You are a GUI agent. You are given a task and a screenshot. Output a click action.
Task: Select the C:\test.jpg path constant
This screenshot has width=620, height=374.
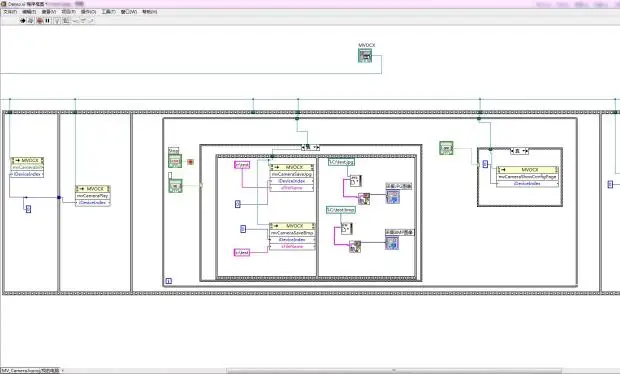[x=341, y=162]
